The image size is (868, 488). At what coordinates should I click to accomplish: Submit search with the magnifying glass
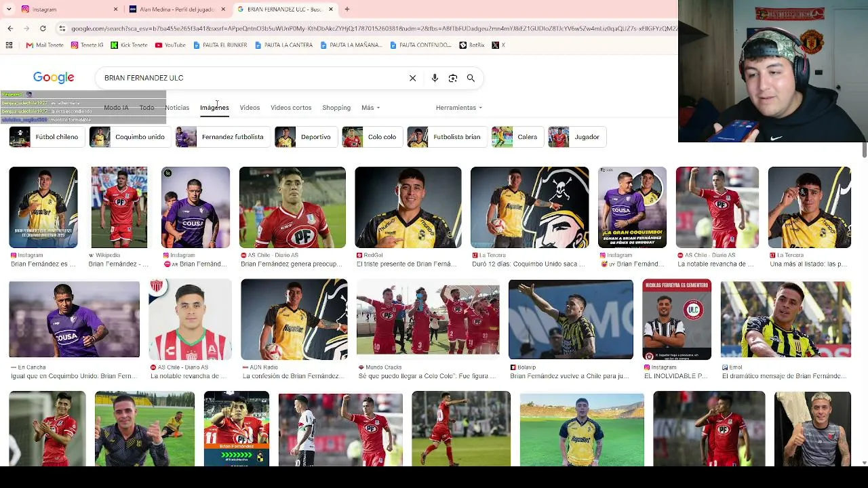click(471, 78)
